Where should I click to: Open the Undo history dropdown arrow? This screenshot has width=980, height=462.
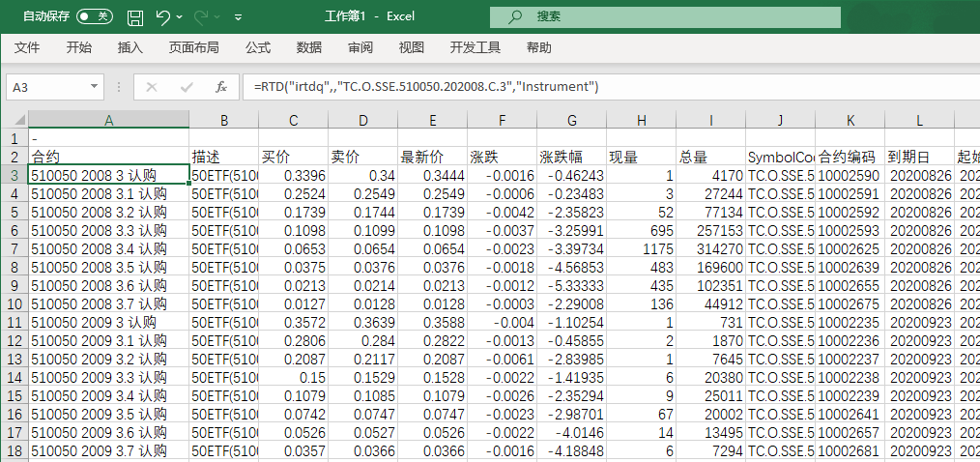point(180,16)
